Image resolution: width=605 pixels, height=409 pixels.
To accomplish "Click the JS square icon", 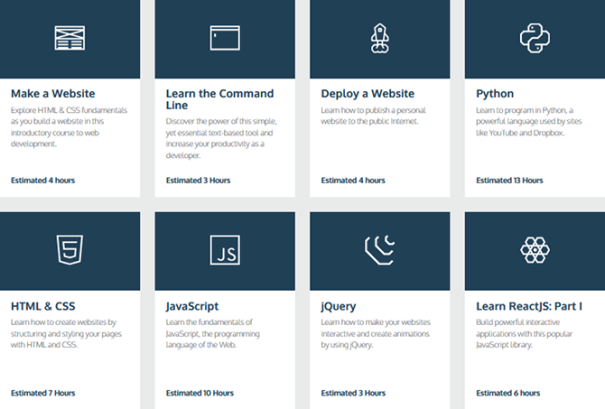I will tap(225, 250).
